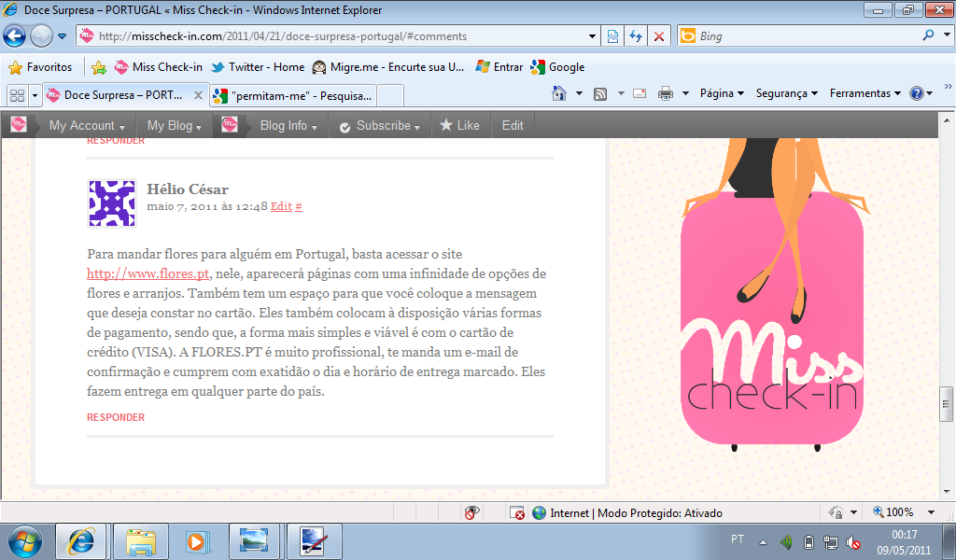This screenshot has width=956, height=560.
Task: Click the muted volume tray icon
Action: 852,541
